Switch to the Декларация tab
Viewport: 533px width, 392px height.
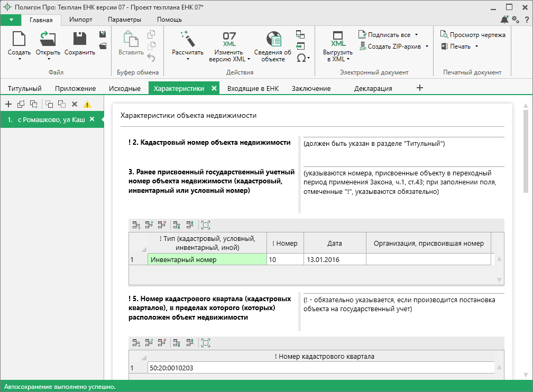tap(373, 89)
